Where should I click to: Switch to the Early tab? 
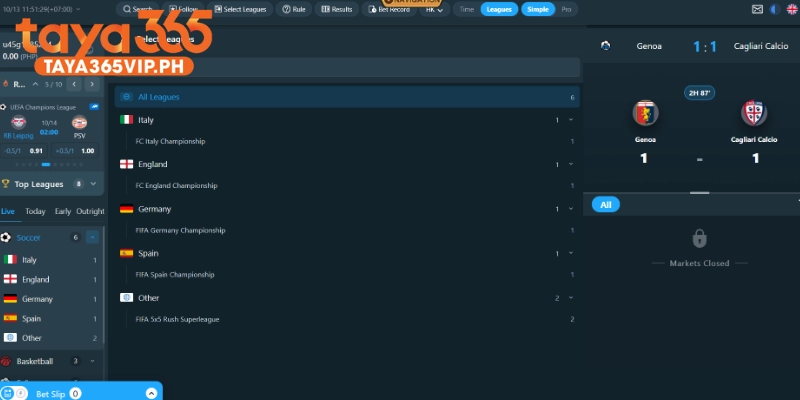click(63, 211)
